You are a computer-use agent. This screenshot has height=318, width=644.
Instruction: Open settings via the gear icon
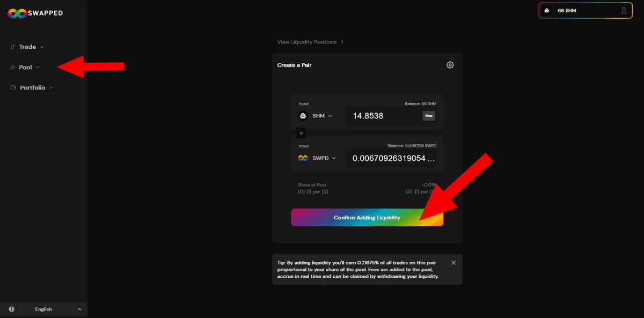(x=450, y=64)
